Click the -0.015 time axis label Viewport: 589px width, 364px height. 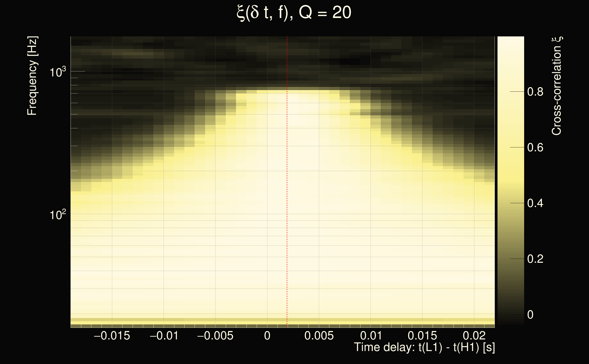coord(112,336)
